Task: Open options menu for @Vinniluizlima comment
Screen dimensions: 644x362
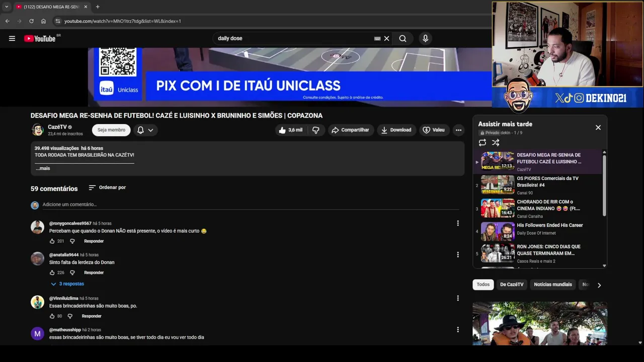Action: (458, 298)
